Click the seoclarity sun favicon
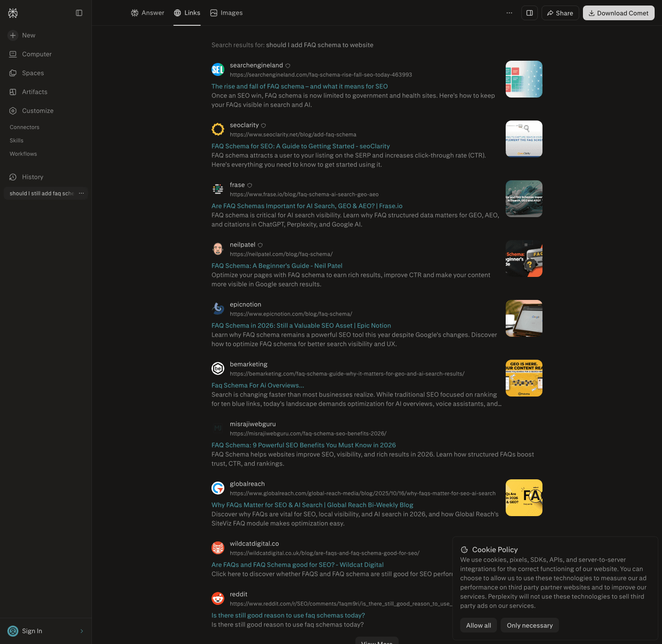The width and height of the screenshot is (662, 644). [x=218, y=129]
